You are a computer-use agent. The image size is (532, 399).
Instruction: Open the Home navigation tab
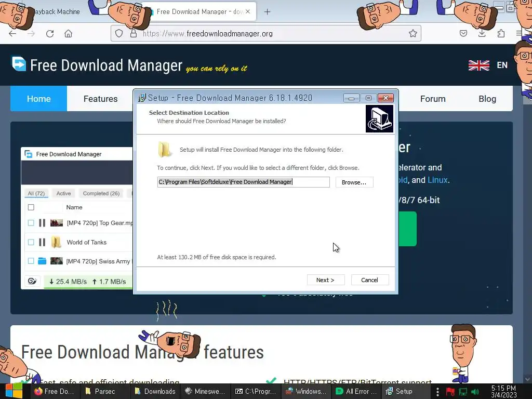pos(38,99)
